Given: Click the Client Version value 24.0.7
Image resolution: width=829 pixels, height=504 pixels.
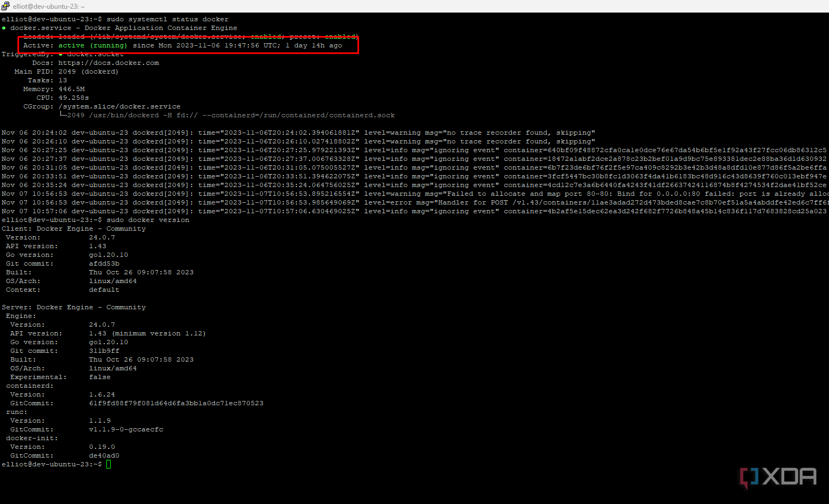Looking at the screenshot, I should point(102,237).
